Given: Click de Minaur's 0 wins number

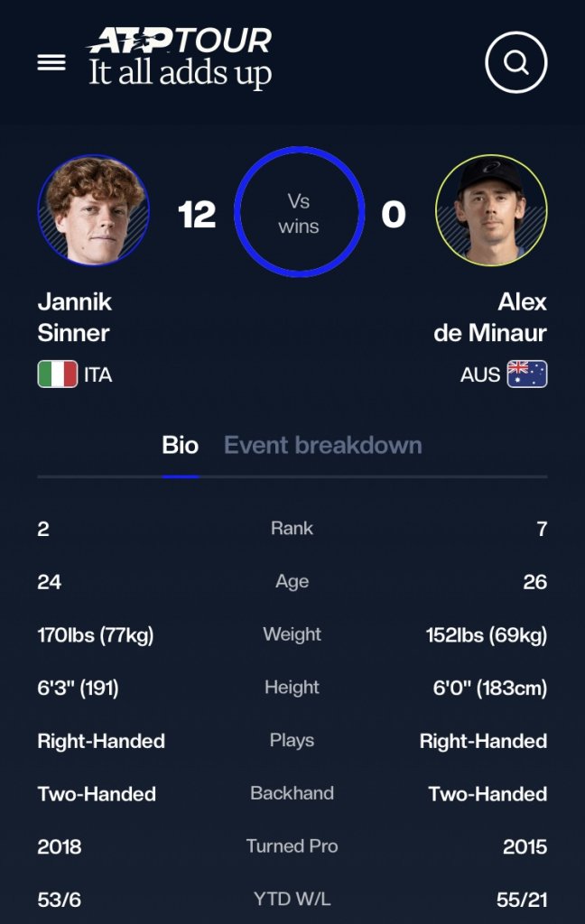Looking at the screenshot, I should [x=394, y=215].
